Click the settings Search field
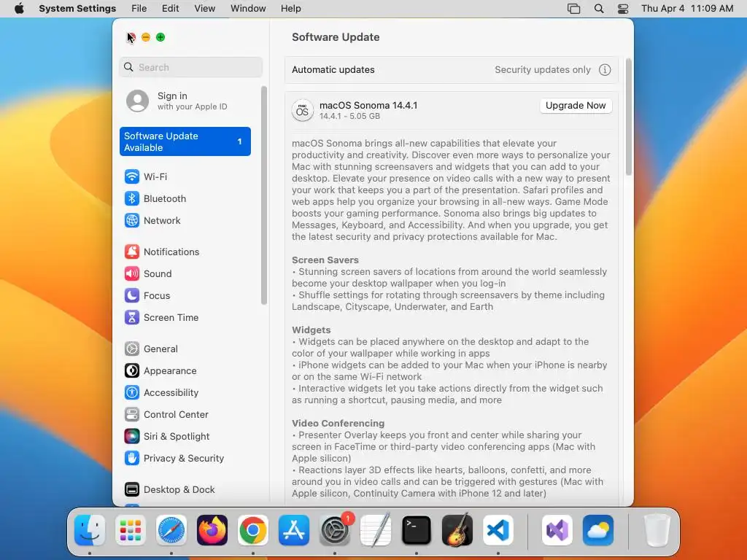This screenshot has width=747, height=560. pyautogui.click(x=190, y=67)
